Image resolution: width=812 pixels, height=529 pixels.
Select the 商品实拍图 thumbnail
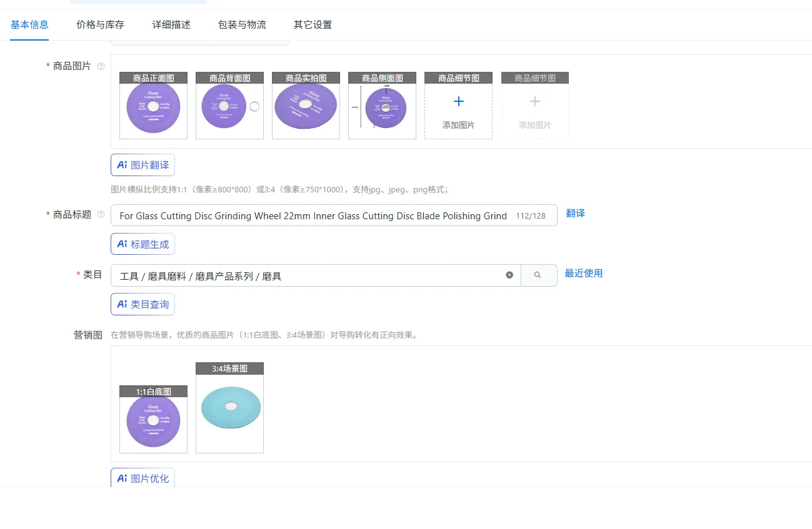306,106
